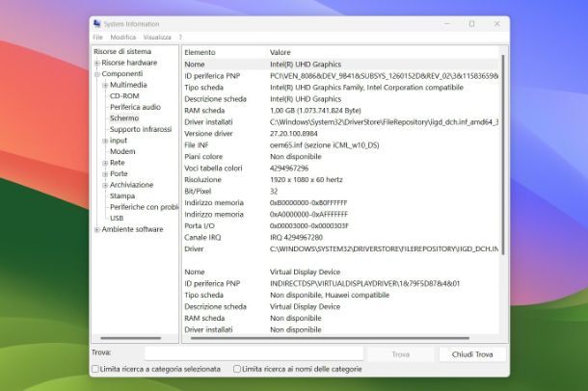
Task: Close the System Information window
Action: click(x=496, y=23)
